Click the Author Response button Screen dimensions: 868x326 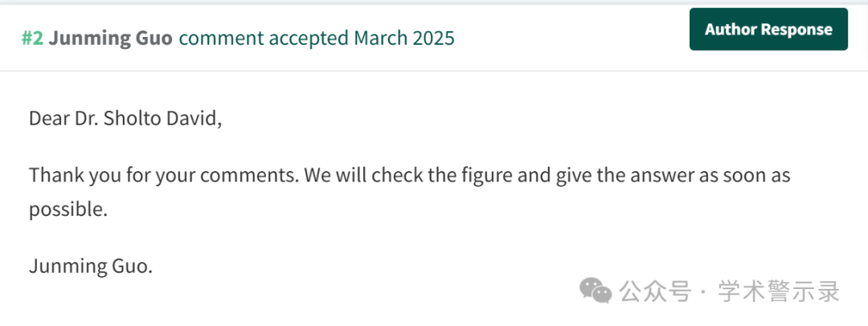click(x=768, y=30)
